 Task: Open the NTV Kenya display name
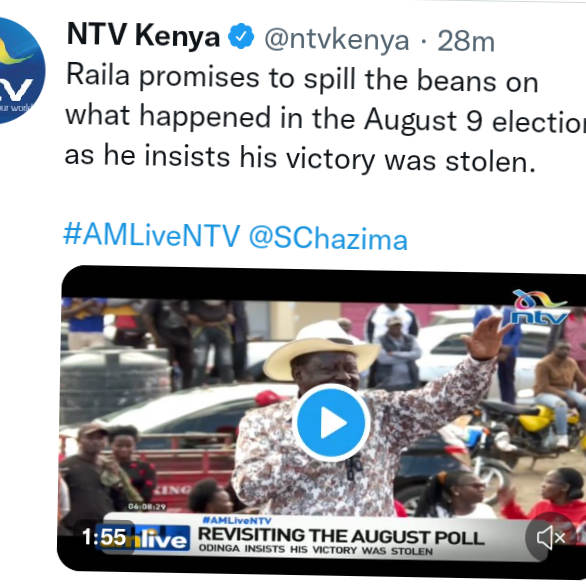(144, 36)
